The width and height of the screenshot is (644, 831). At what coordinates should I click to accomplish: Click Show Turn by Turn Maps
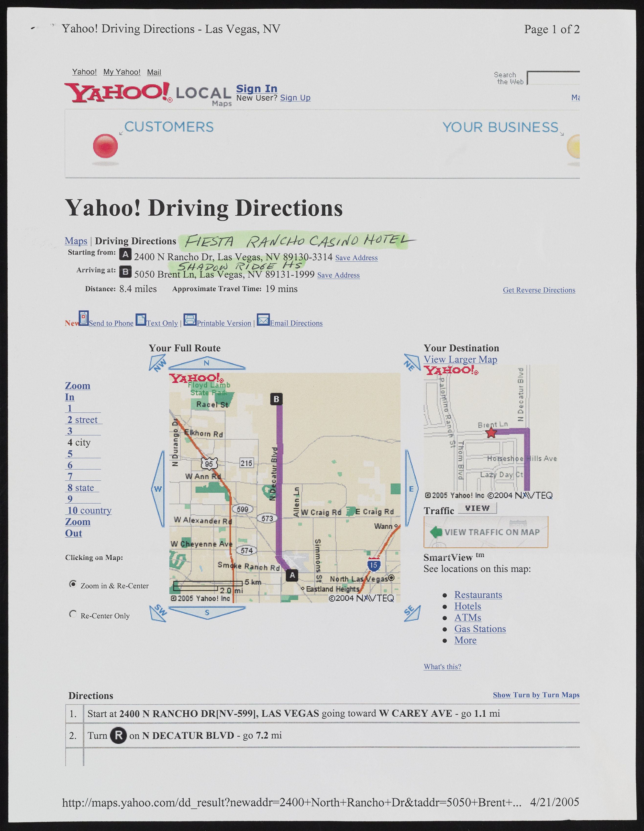536,695
